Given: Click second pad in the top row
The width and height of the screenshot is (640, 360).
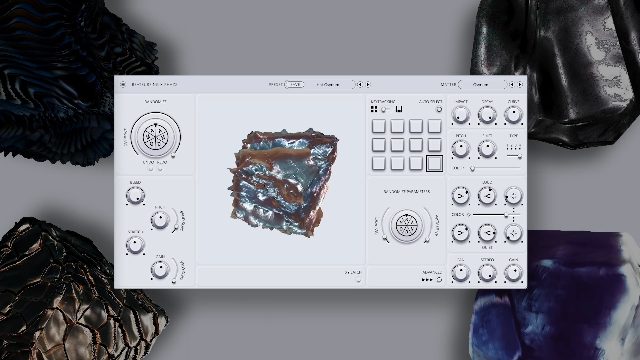Looking at the screenshot, I should pyautogui.click(x=397, y=126).
